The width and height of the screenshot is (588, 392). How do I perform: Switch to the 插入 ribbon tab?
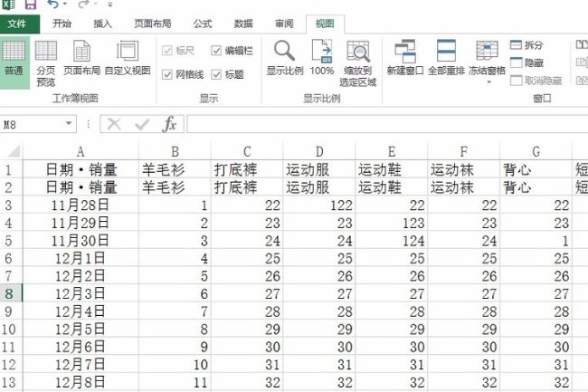pos(103,24)
